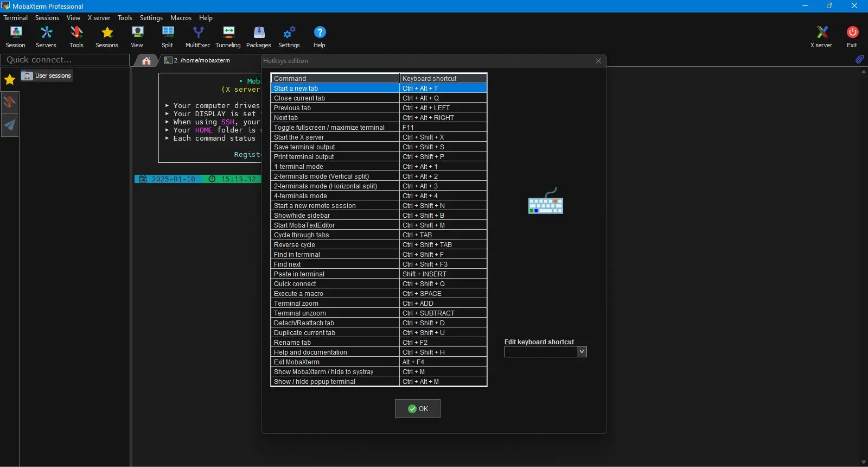Click the red Exit power icon
The height and width of the screenshot is (467, 868).
tap(852, 36)
